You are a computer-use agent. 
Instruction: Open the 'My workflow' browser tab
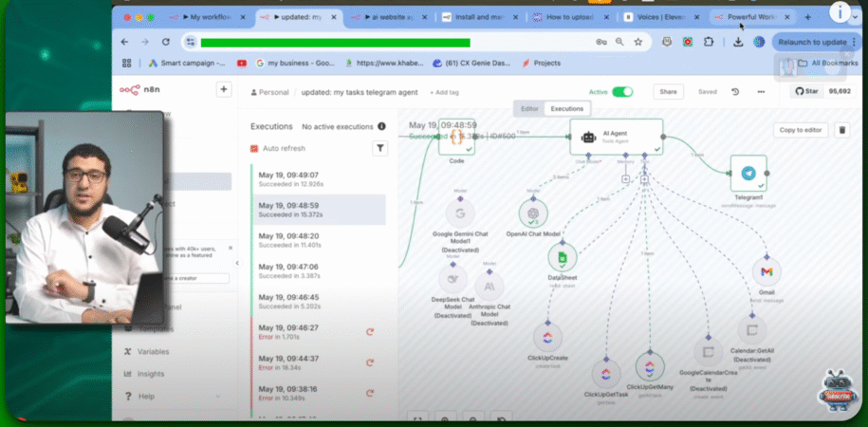point(208,17)
